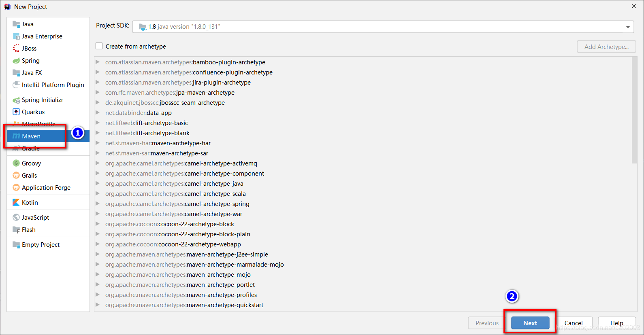The height and width of the screenshot is (335, 644).
Task: Click the Next button
Action: pyautogui.click(x=530, y=323)
